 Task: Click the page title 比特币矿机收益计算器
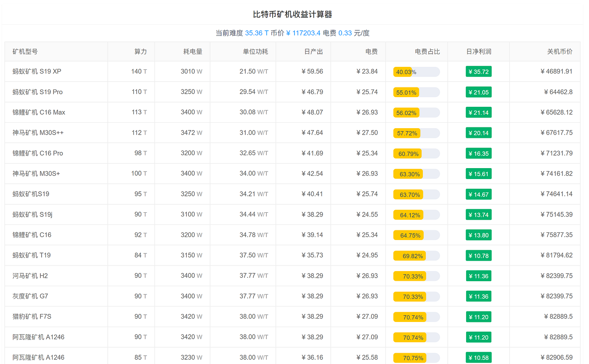[292, 14]
